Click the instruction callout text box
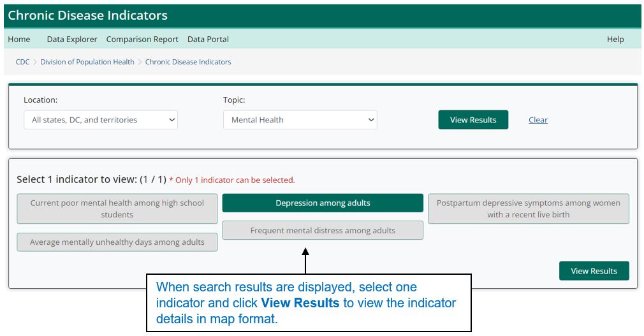The height and width of the screenshot is (336, 644). (x=309, y=303)
